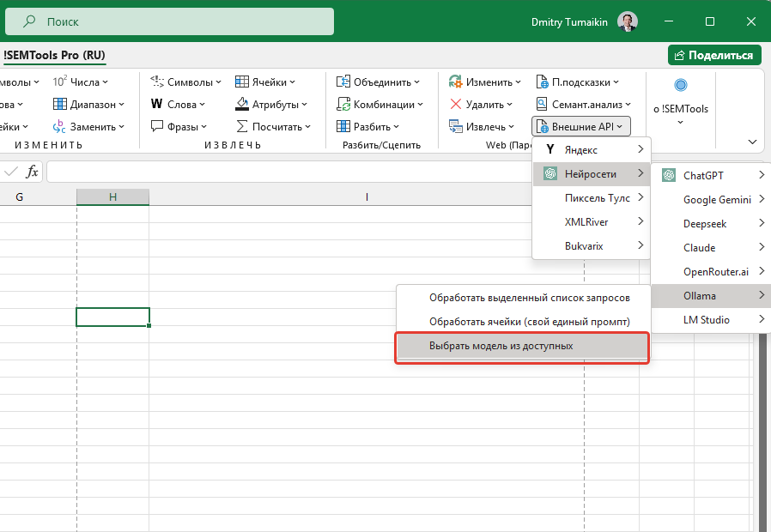Open the Извлечь dropdown arrow
The image size is (771, 532).
pyautogui.click(x=512, y=127)
